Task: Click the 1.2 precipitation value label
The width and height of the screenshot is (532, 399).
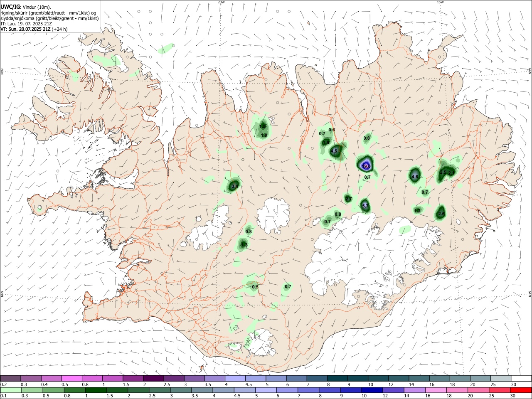Action: coord(417,211)
